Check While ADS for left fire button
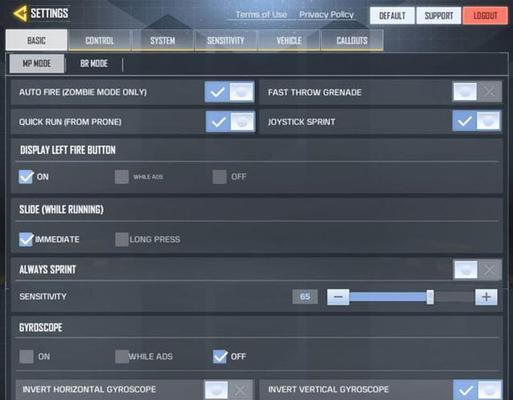 122,177
